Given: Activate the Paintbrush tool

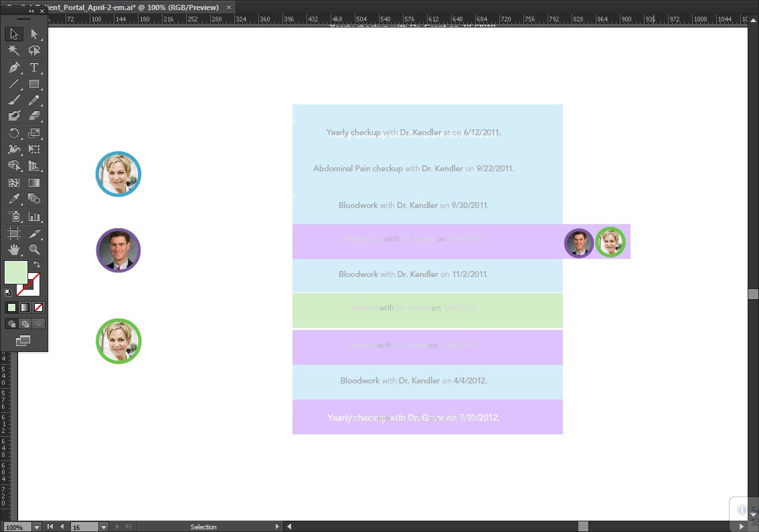Looking at the screenshot, I should (13, 100).
